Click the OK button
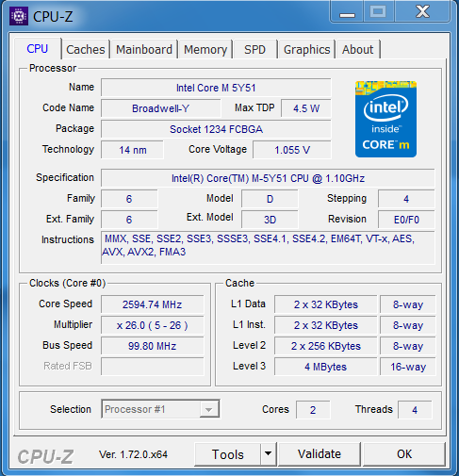459x476 pixels. tap(404, 454)
